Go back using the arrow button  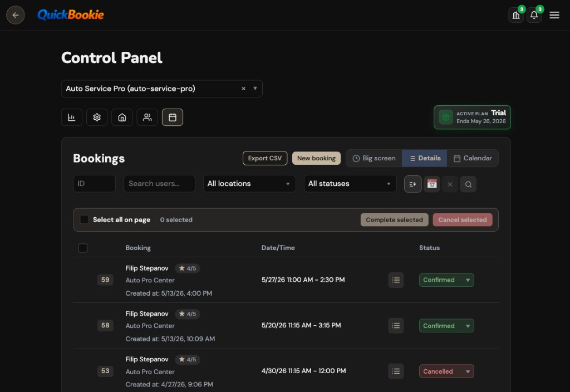[x=15, y=15]
